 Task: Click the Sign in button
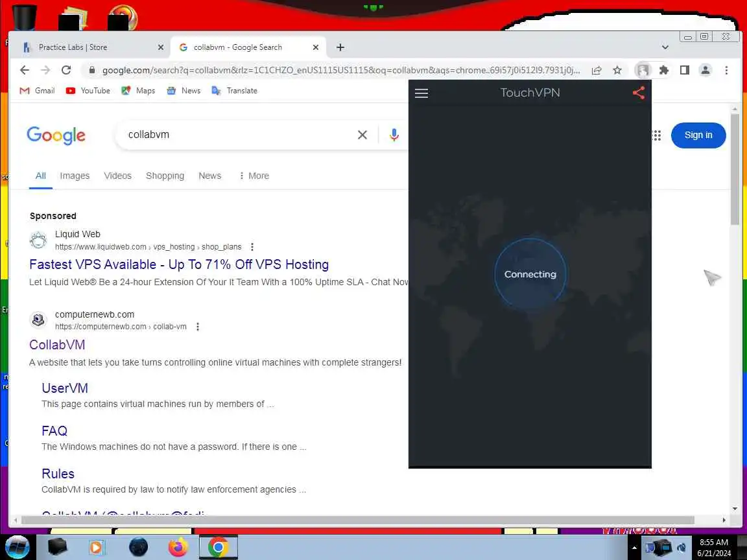[x=698, y=135]
